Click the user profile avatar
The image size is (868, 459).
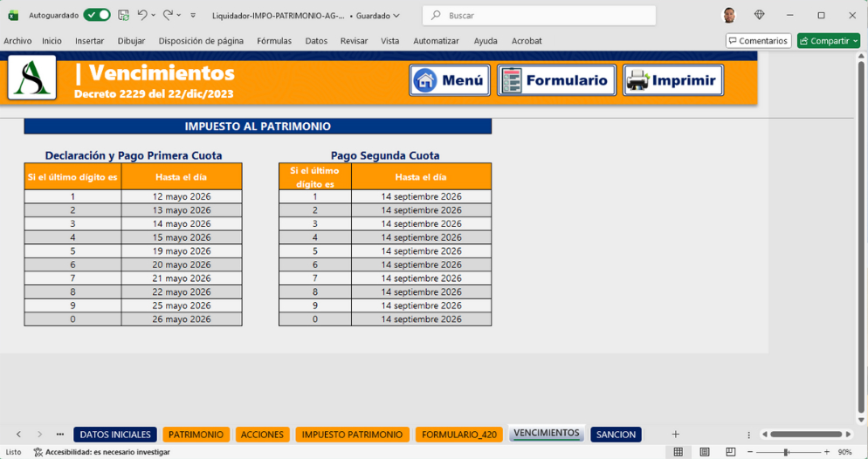coord(729,16)
